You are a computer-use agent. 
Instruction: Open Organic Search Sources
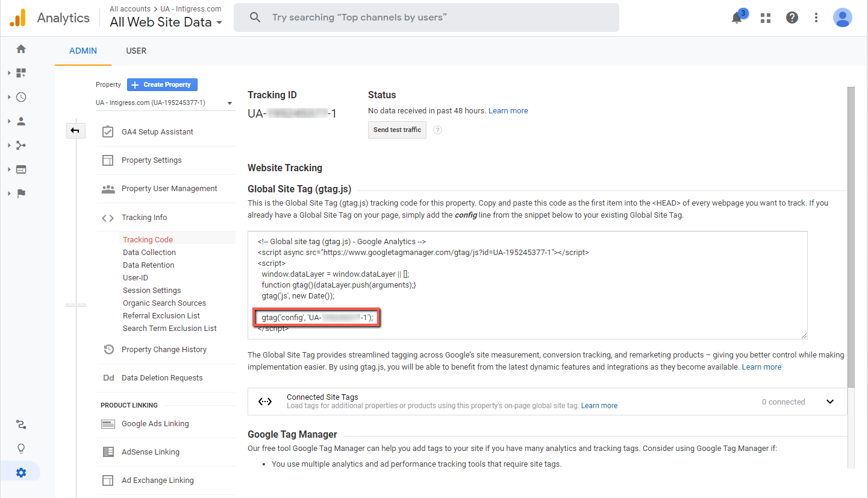[x=164, y=303]
